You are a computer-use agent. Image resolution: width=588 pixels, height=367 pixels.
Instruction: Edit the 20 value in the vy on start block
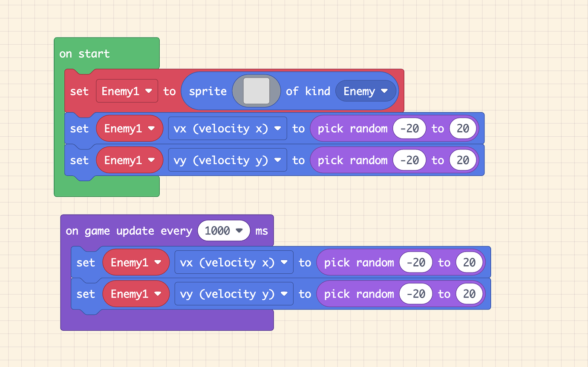(463, 160)
